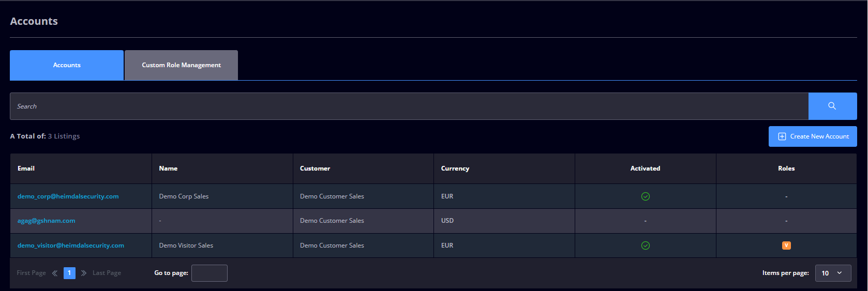Select the Accounts tab
The height and width of the screenshot is (291, 868).
(x=67, y=65)
